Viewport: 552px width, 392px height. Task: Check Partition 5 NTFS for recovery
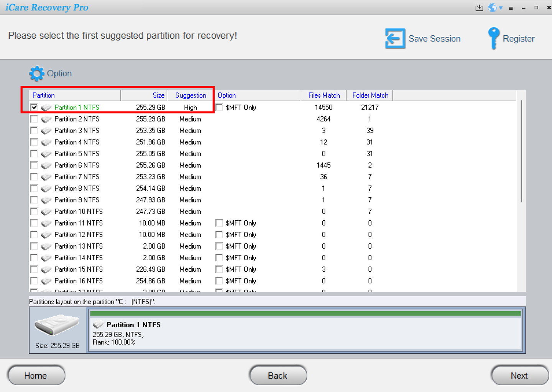(34, 154)
